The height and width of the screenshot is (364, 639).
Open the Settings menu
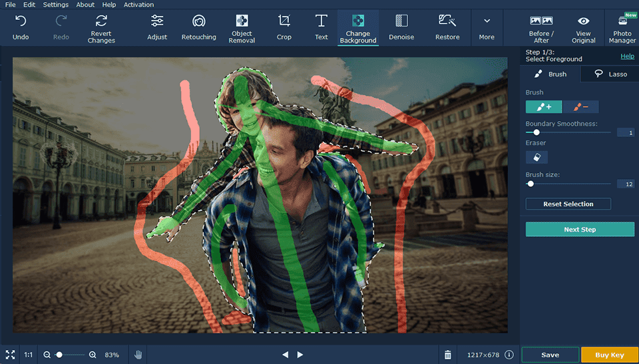(x=55, y=5)
